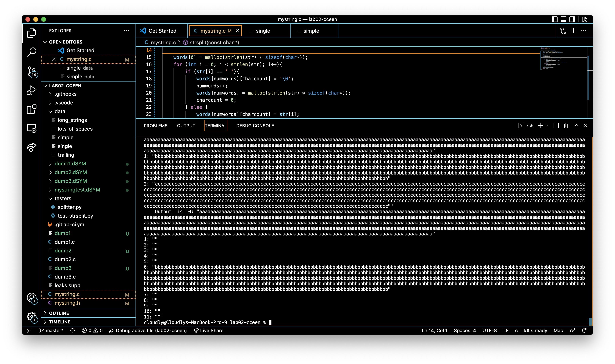
Task: Toggle the bottom panel layout button
Action: [563, 19]
